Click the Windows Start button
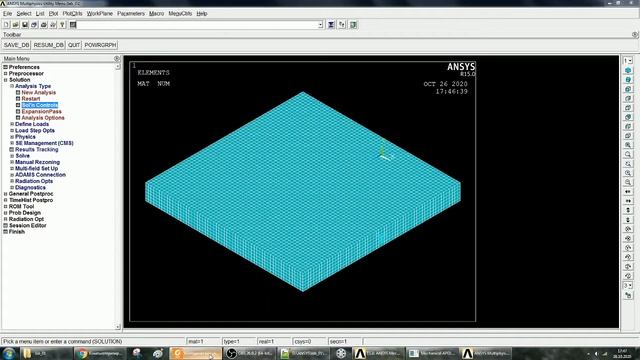 pyautogui.click(x=9, y=353)
